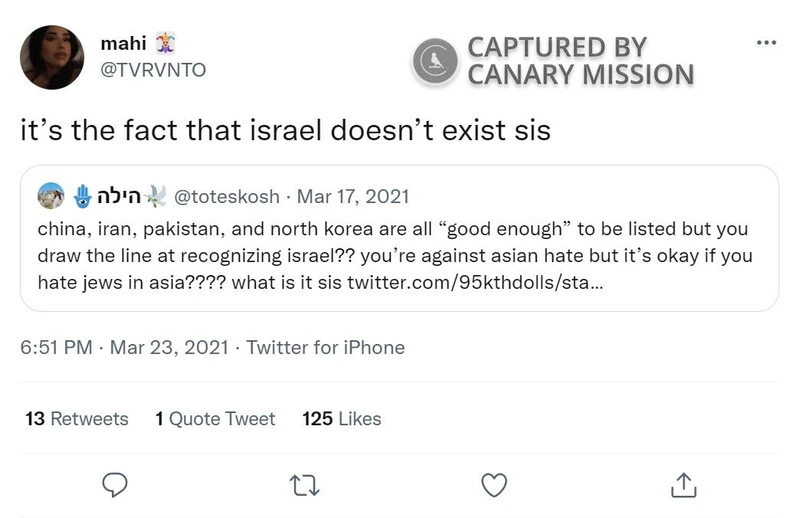Click the retweet arrows icon
Viewport: 800px width, 518px height.
pyautogui.click(x=303, y=485)
